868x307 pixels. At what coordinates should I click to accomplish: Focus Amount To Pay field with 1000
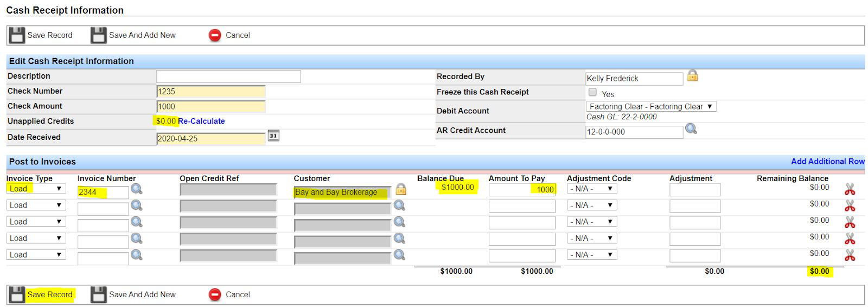[522, 189]
